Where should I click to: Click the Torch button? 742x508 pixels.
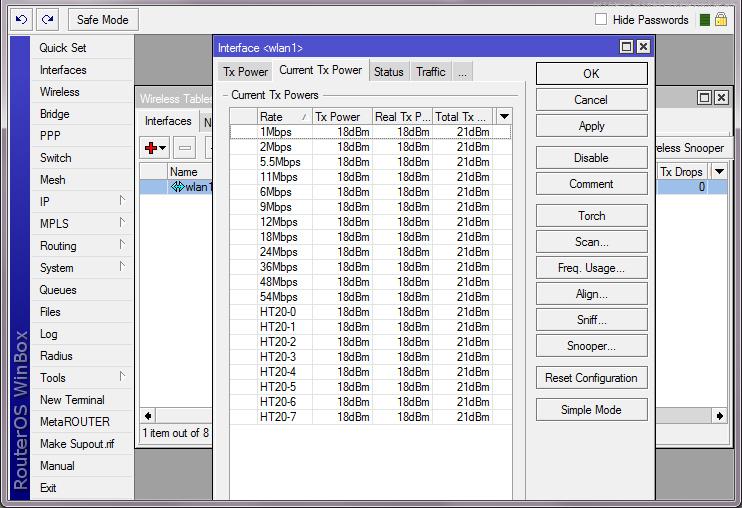pos(592,216)
